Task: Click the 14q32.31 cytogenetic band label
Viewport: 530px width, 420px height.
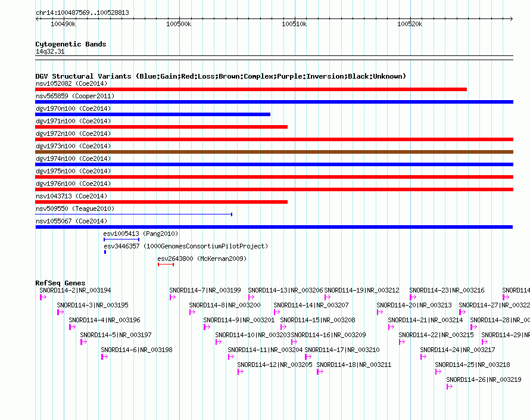Action: coord(50,51)
